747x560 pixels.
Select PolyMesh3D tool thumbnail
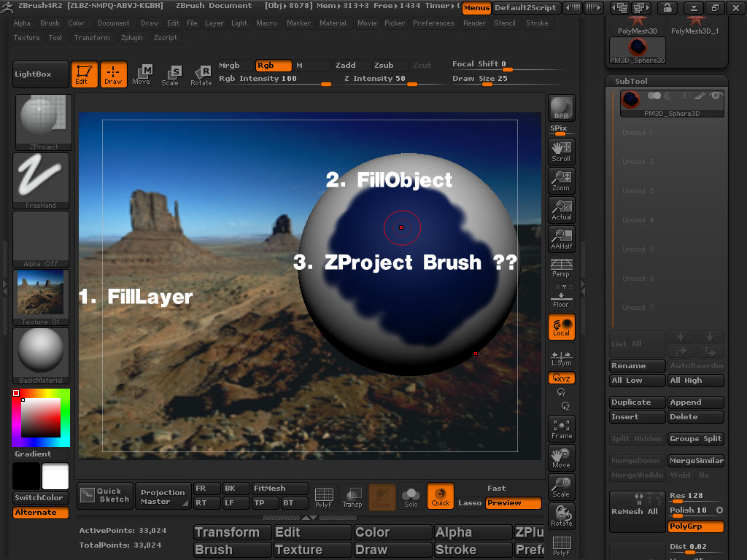[x=638, y=26]
